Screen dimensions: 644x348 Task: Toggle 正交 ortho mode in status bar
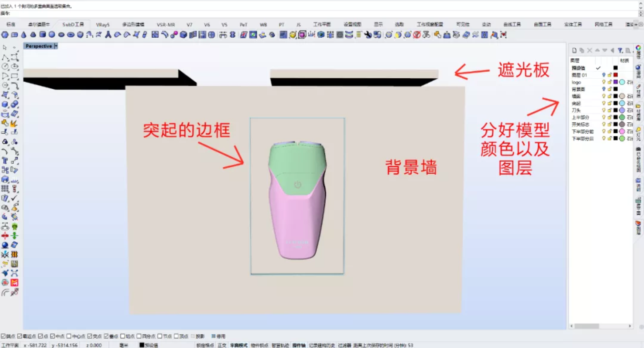[x=222, y=345]
